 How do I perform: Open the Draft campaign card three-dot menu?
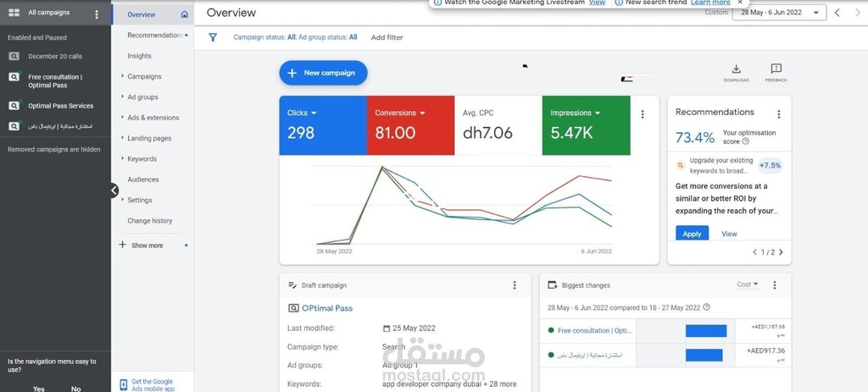click(515, 285)
